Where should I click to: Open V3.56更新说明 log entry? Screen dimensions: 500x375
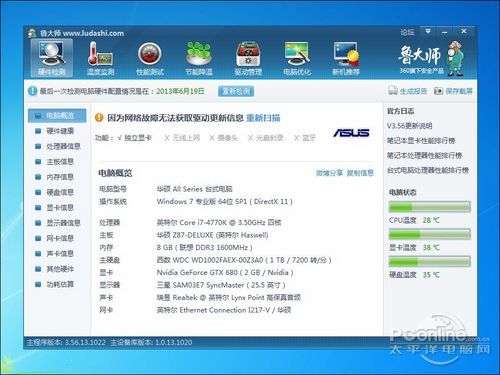tap(409, 126)
